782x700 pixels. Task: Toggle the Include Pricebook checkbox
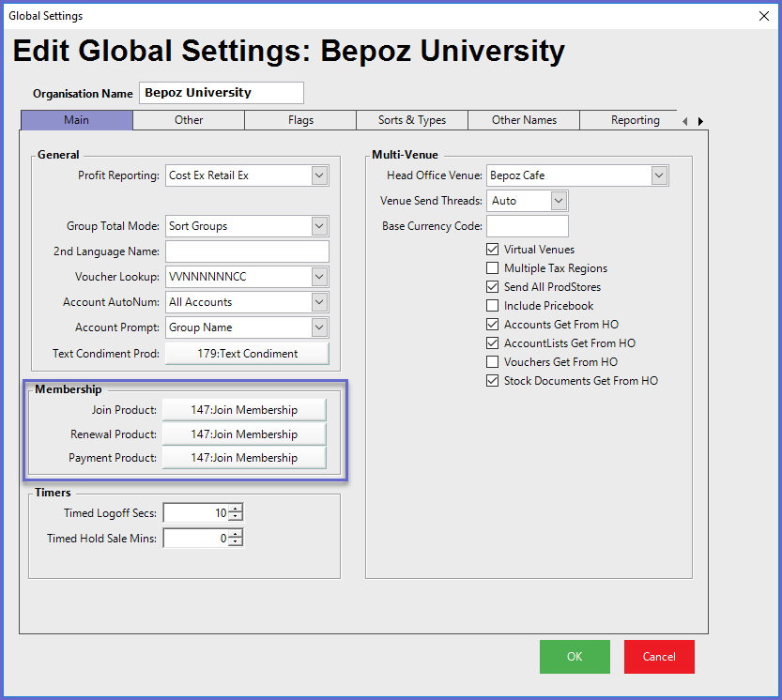tap(493, 306)
